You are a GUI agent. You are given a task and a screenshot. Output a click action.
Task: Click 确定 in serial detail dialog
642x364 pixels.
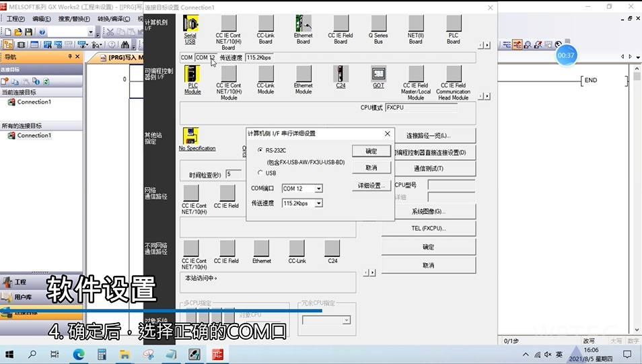click(x=371, y=151)
